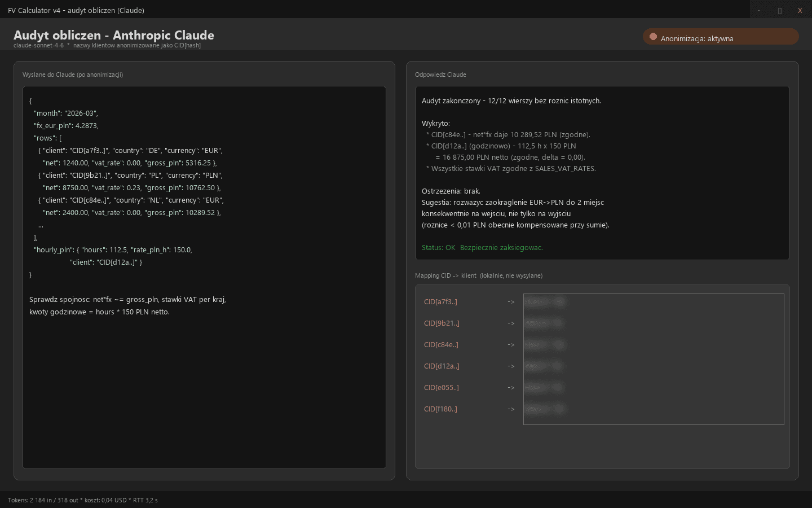Click blurred client name for CID[f180..]
812x508 pixels.
tap(545, 409)
